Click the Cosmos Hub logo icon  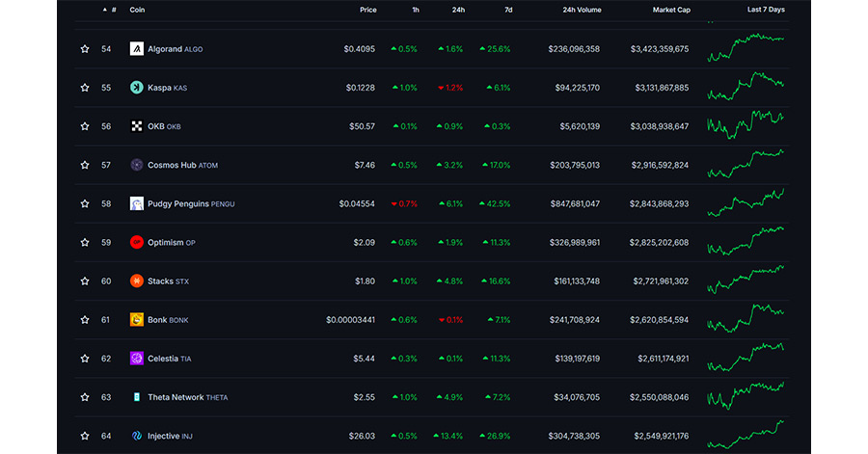[137, 165]
